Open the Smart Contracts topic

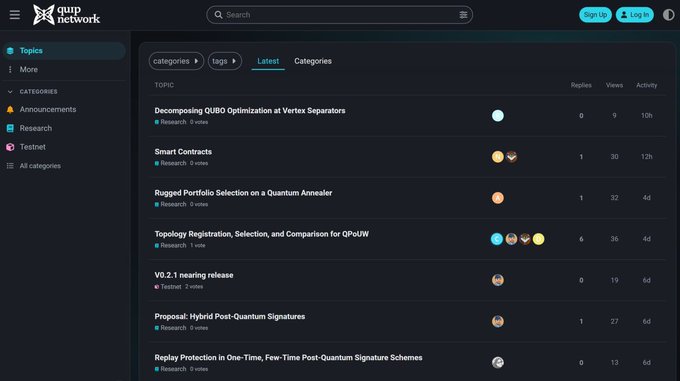click(x=183, y=152)
